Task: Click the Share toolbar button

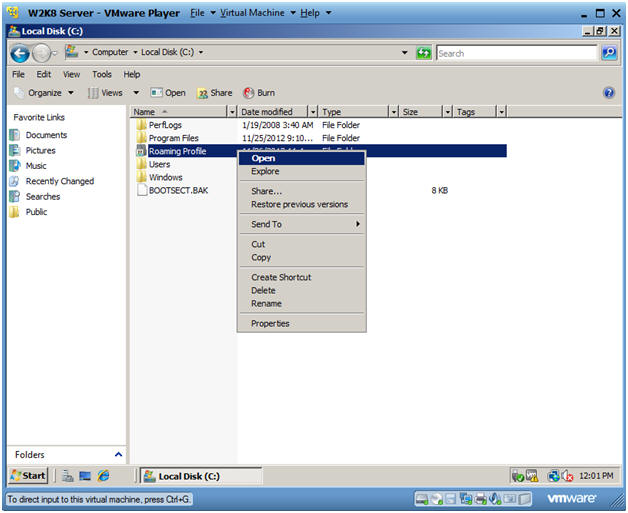Action: 215,93
